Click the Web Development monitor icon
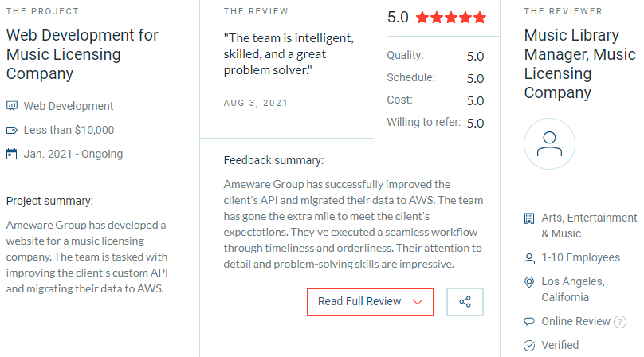This screenshot has width=644, height=357. point(12,106)
